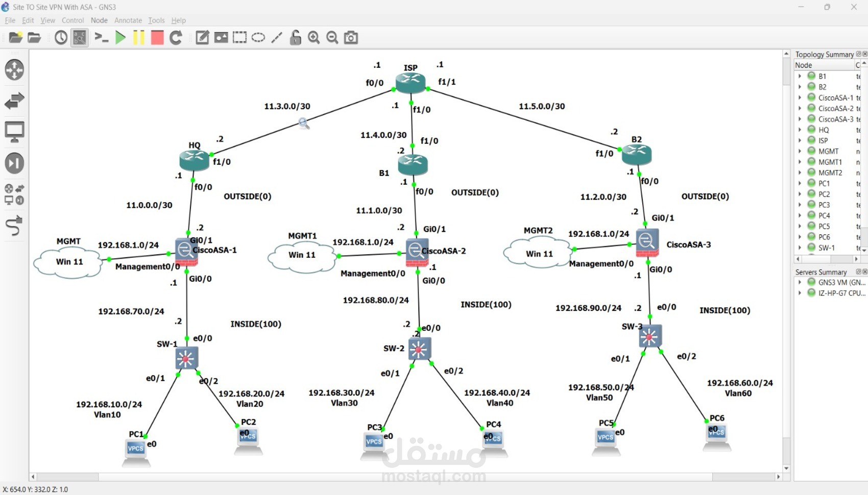Start all nodes with green play icon
868x495 pixels.
[120, 38]
